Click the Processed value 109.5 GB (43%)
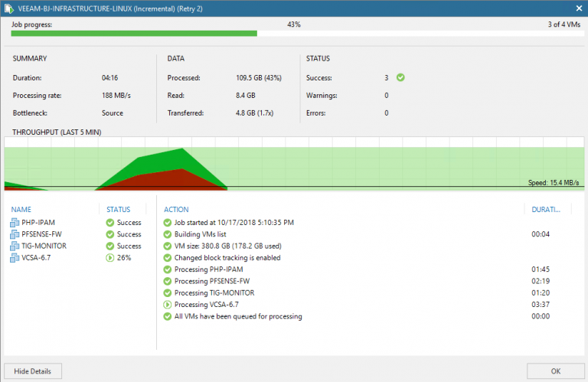The height and width of the screenshot is (382, 588). pos(259,77)
